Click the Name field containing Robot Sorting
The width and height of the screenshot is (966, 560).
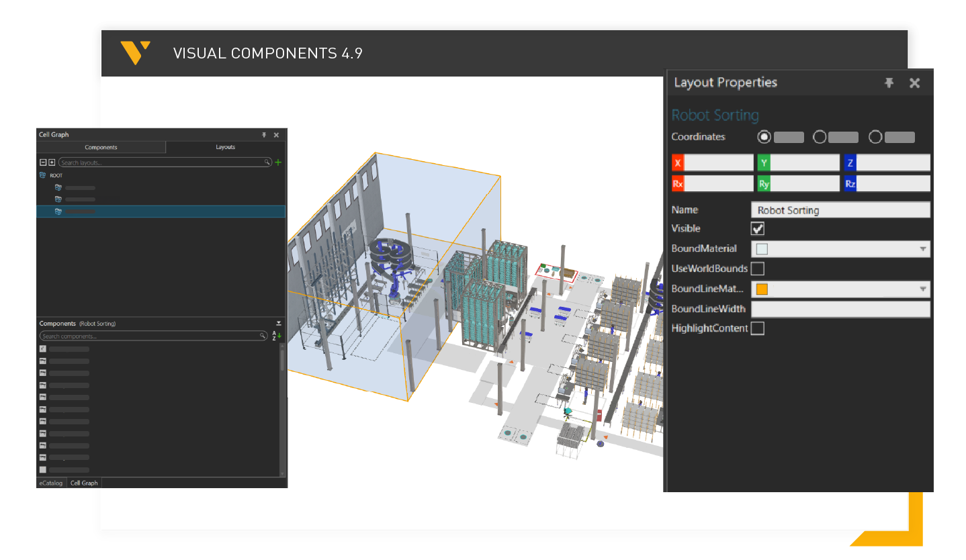point(840,210)
